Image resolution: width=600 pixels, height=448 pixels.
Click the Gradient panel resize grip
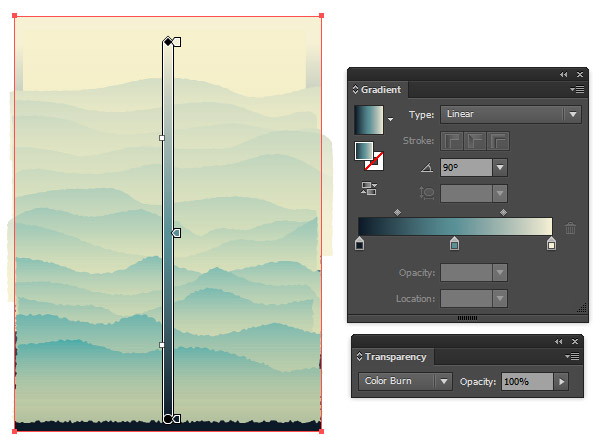click(x=582, y=308)
